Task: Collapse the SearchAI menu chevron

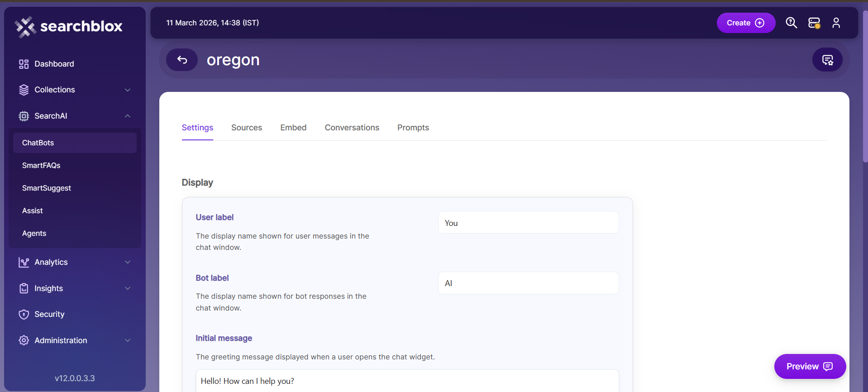Action: pos(128,116)
